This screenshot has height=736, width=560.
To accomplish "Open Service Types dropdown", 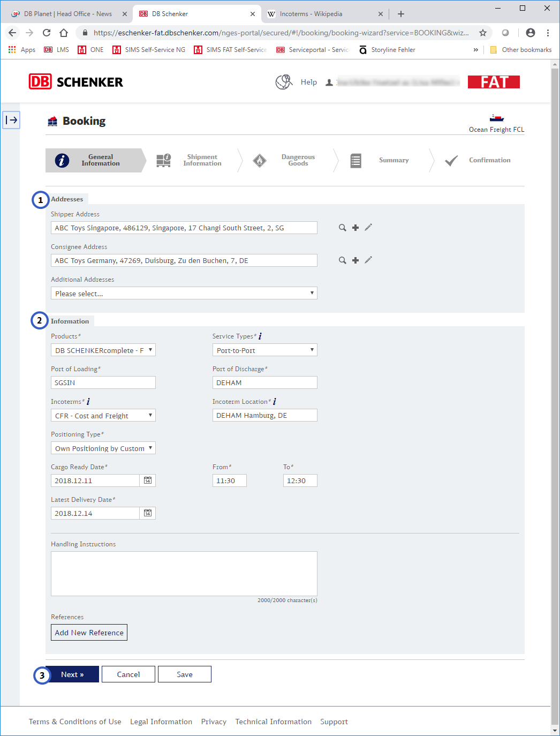I will (x=265, y=350).
